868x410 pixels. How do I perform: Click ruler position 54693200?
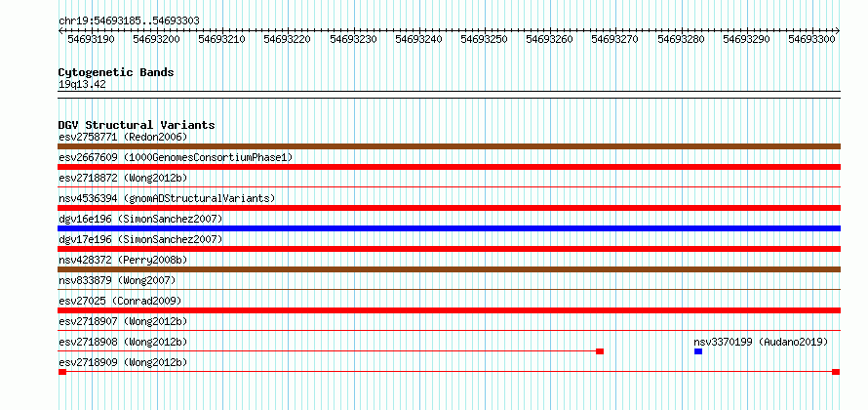coord(157,39)
